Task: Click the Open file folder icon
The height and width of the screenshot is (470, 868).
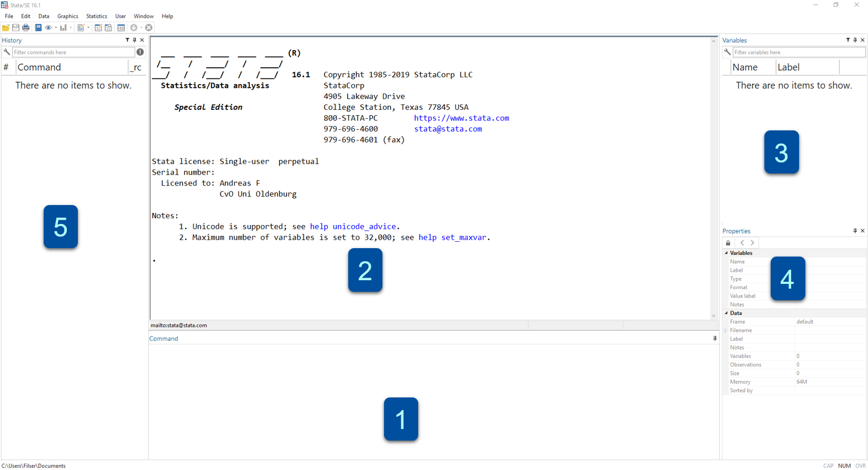Action: tap(6, 27)
